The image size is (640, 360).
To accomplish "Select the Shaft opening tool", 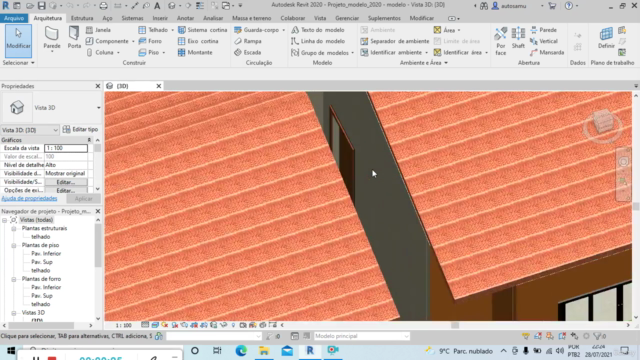I will click(x=518, y=38).
